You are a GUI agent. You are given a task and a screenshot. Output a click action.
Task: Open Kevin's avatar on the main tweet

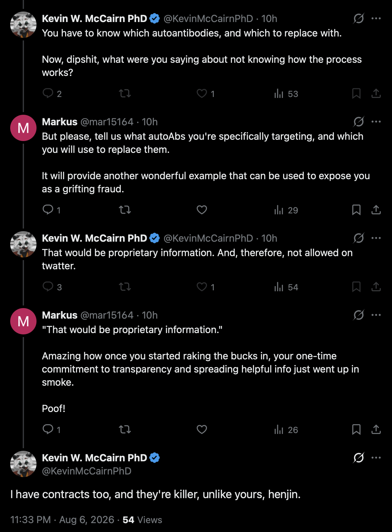click(x=23, y=464)
